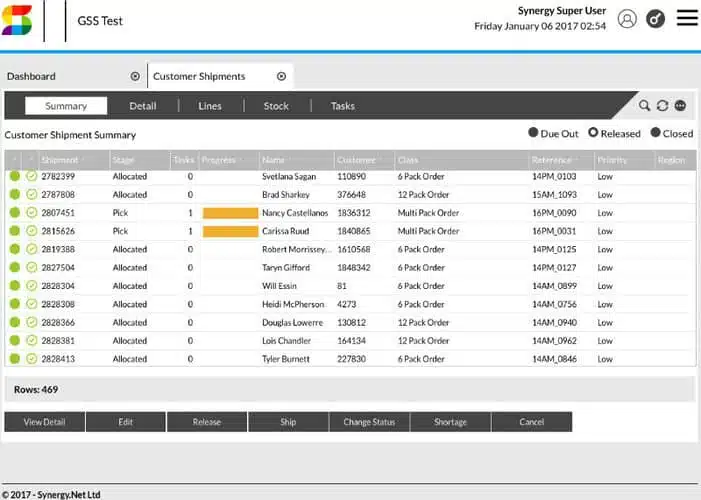Open the Detail view tab
The height and width of the screenshot is (500, 701).
tap(143, 106)
